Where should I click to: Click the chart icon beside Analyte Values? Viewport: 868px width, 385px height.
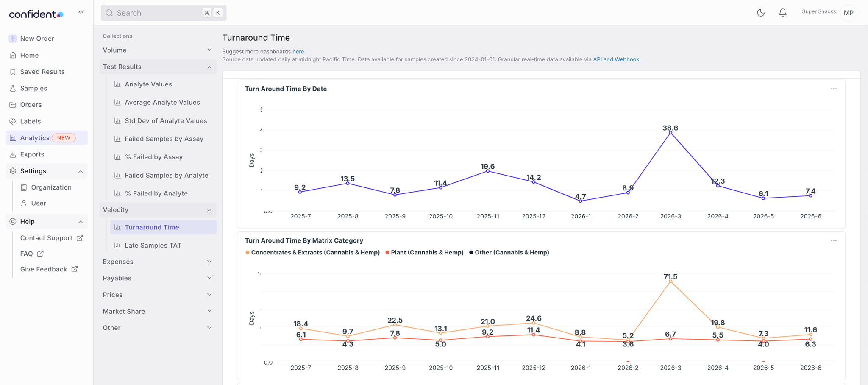(117, 84)
